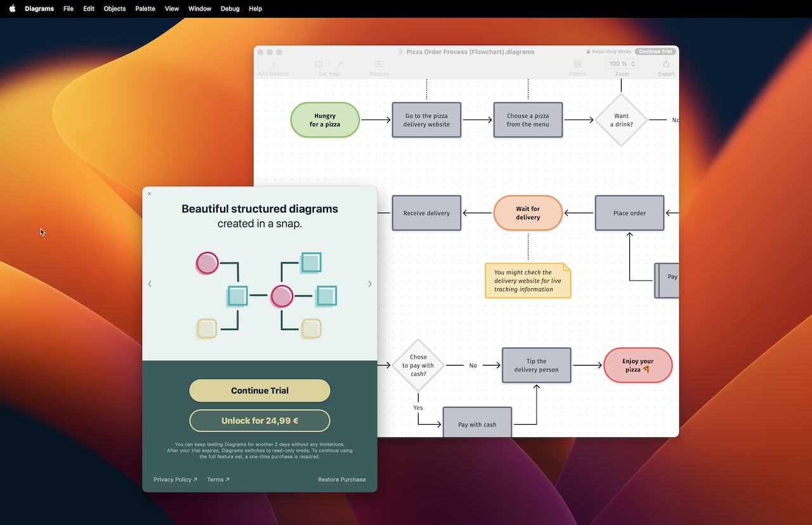Select the Wait for delivery node
Viewport: 812px width, 525px height.
click(528, 213)
